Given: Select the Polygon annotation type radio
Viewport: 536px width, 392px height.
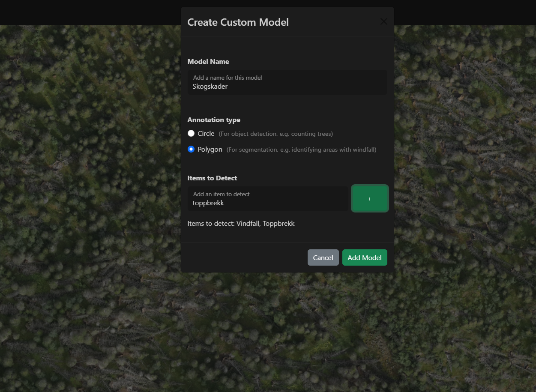Looking at the screenshot, I should point(191,150).
